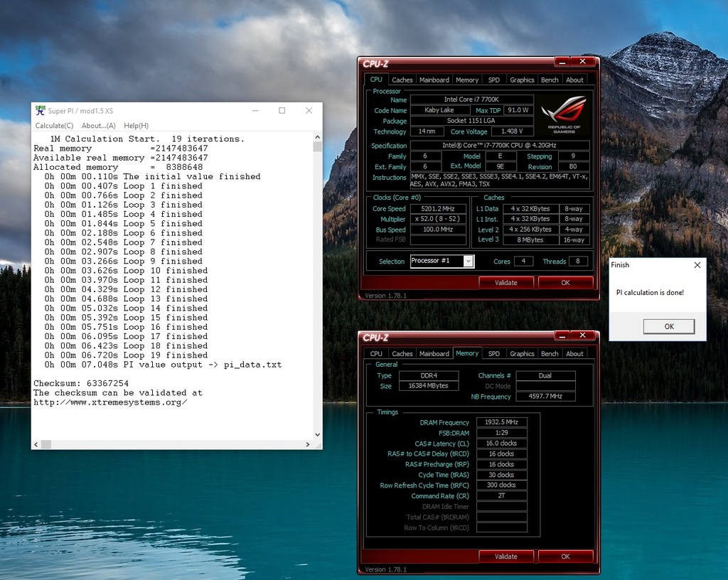Image resolution: width=728 pixels, height=580 pixels.
Task: Click Validate in the bottom CPU-Z window
Action: pyautogui.click(x=505, y=557)
